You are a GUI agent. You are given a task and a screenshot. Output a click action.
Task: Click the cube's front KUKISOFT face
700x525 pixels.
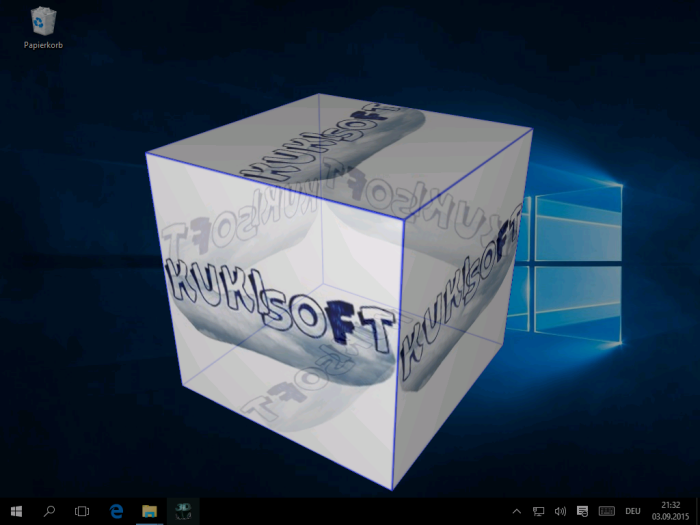point(275,320)
